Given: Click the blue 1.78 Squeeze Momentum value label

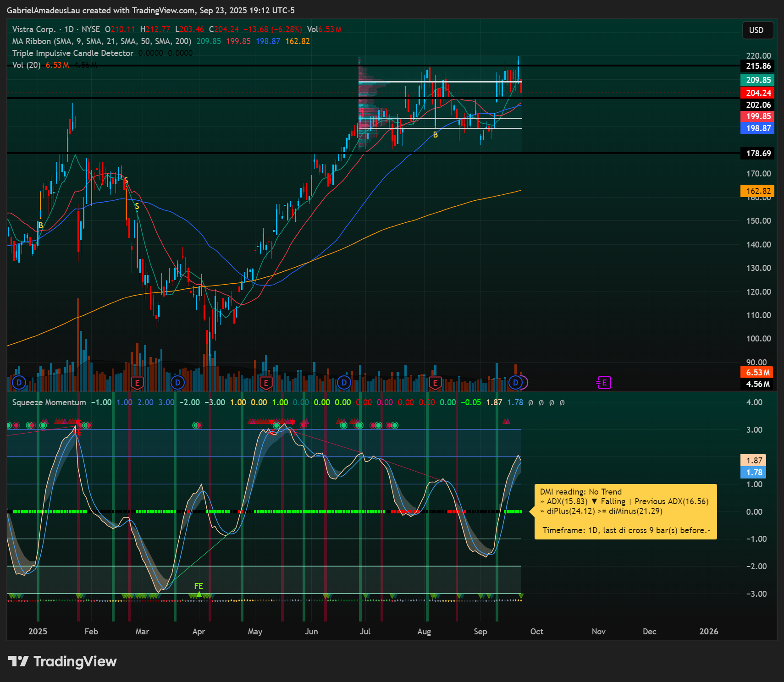Looking at the screenshot, I should click(753, 473).
